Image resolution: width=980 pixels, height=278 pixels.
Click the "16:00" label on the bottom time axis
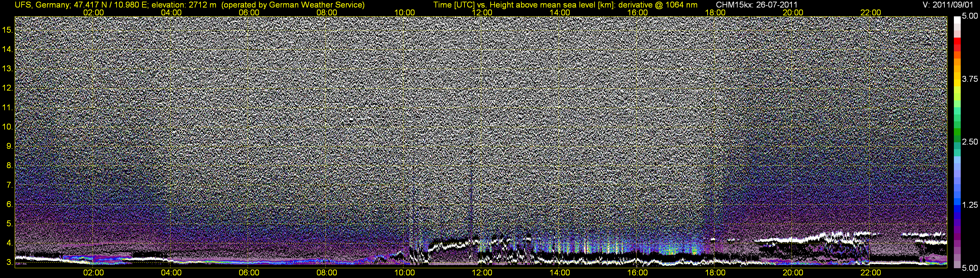[x=638, y=273]
